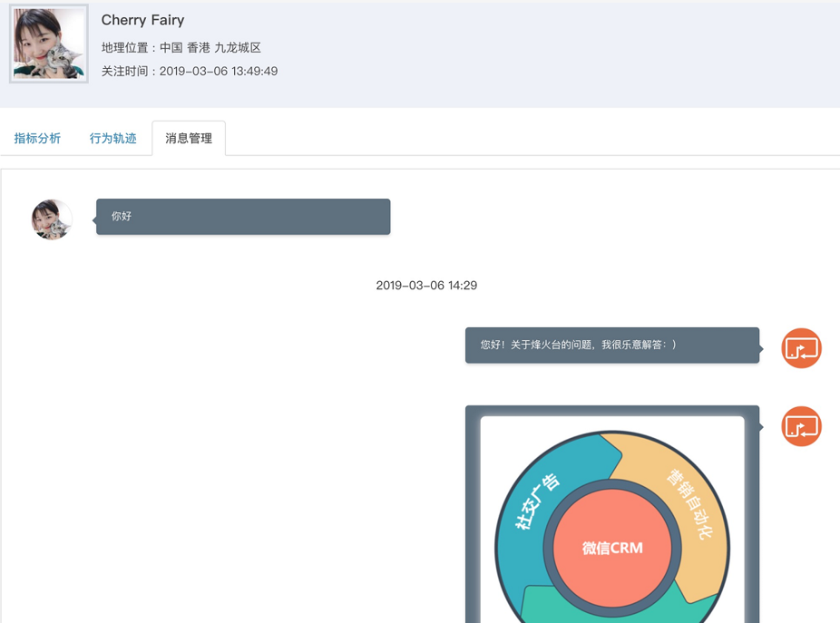Click the 社交广告 segment of the diagram
Viewport: 840px width, 623px height.
coord(537,501)
